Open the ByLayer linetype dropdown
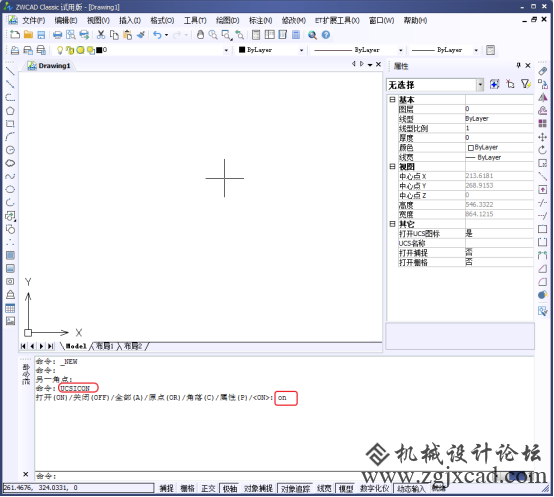Viewport: 554px width, 497px height. coord(401,50)
